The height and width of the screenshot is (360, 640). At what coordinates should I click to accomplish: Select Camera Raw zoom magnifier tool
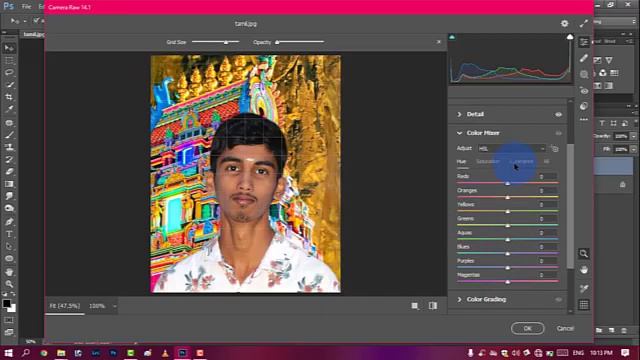(x=584, y=253)
